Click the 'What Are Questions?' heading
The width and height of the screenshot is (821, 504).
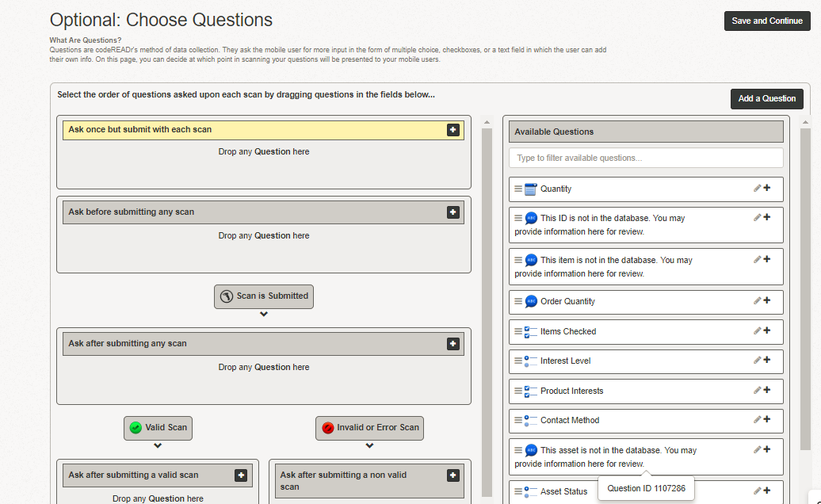click(86, 40)
